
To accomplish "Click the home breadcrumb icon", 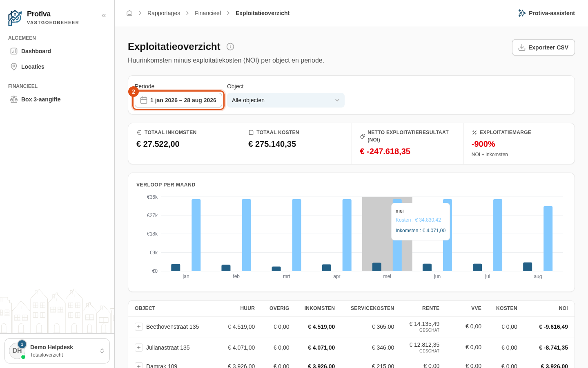I will coord(129,13).
